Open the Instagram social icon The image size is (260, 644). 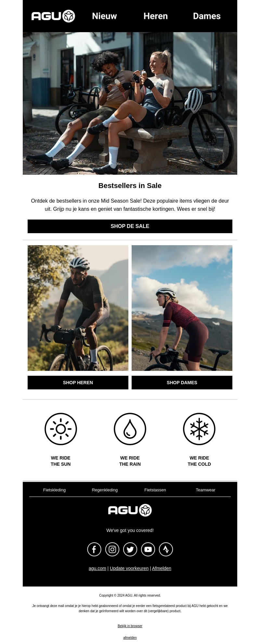(112, 549)
